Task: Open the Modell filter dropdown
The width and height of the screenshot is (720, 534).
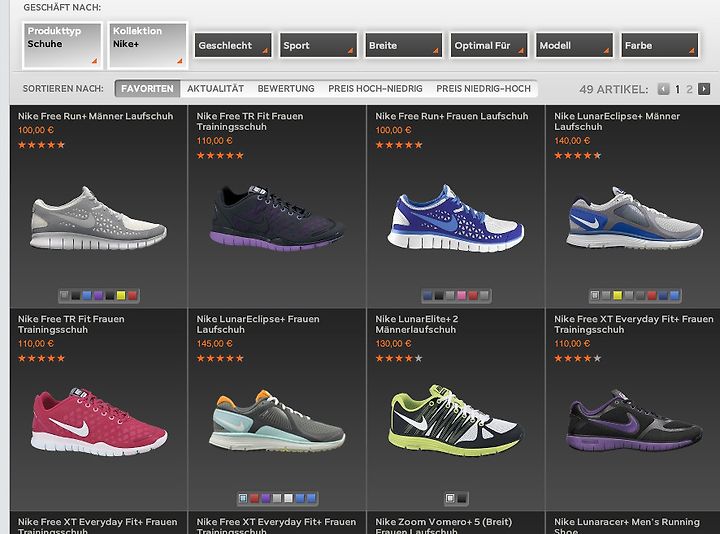Action: 574,45
